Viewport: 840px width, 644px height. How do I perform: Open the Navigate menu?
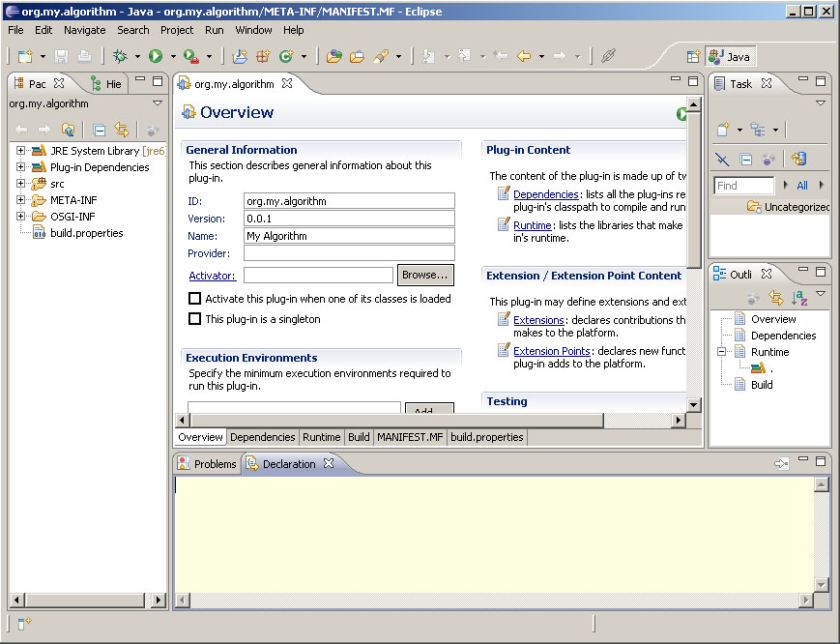pyautogui.click(x=85, y=30)
